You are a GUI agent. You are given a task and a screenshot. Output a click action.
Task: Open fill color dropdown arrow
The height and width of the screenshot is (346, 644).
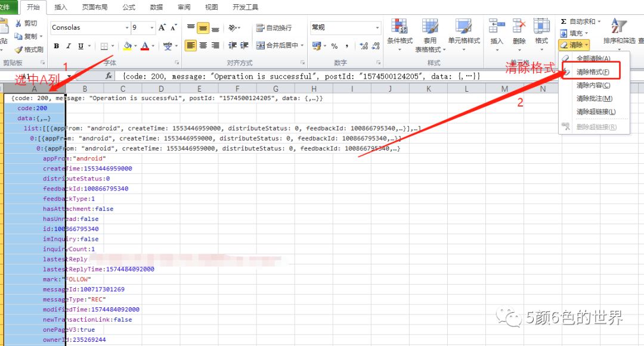click(x=135, y=46)
